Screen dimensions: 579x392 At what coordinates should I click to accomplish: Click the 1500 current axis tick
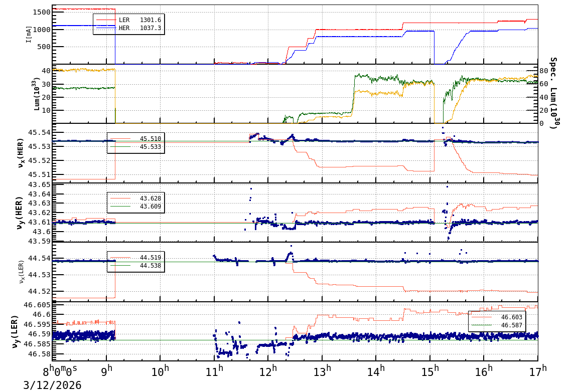tap(41, 12)
